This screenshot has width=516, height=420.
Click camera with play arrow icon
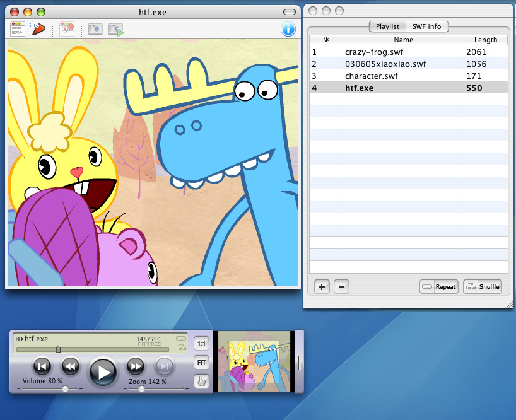(116, 29)
